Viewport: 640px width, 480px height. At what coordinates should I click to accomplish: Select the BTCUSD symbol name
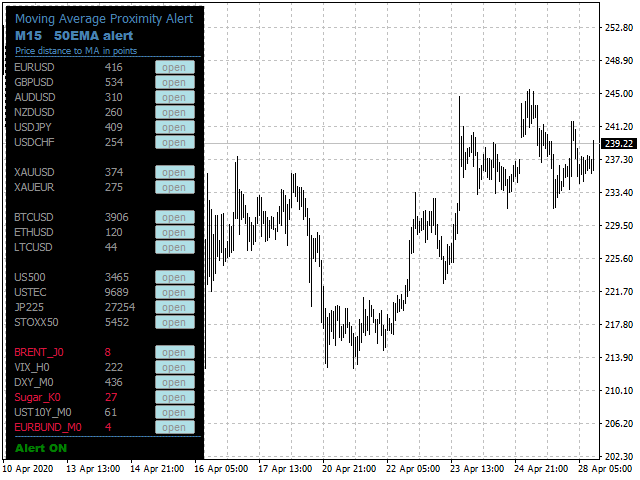point(34,217)
